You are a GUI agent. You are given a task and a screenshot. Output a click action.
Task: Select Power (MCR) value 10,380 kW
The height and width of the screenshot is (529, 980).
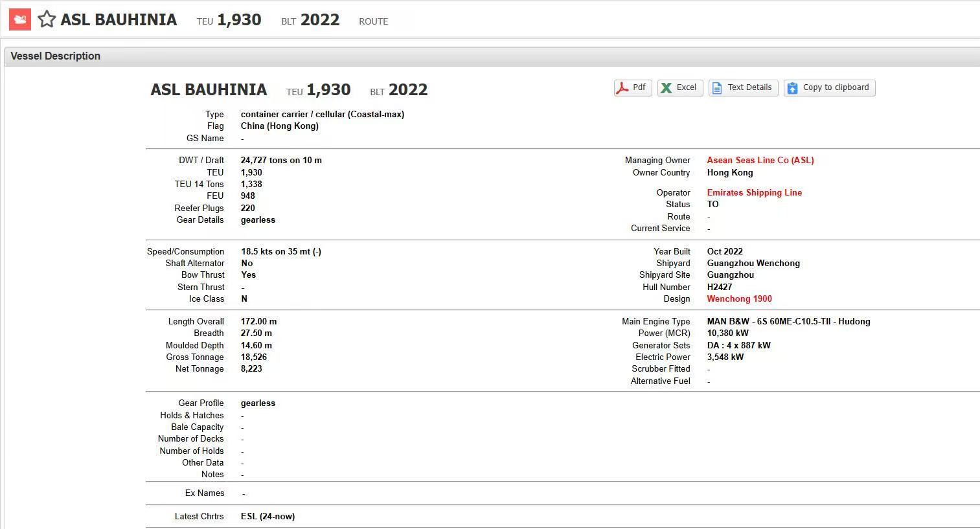pos(728,333)
